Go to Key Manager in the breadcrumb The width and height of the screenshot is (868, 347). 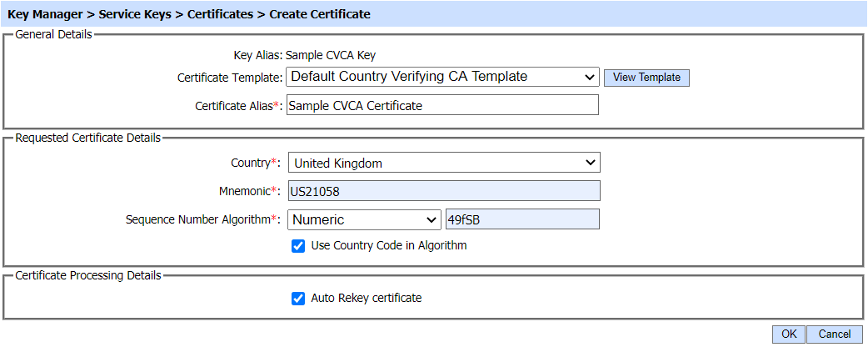coord(45,14)
